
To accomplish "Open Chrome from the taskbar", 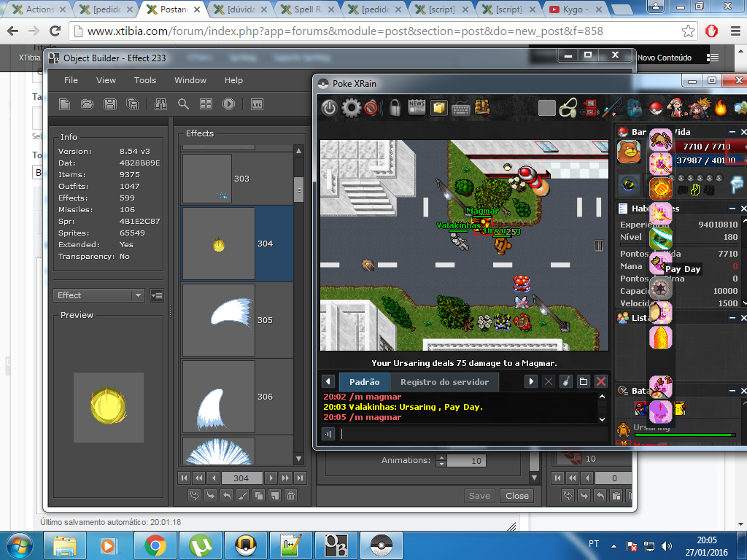I will pos(155,545).
